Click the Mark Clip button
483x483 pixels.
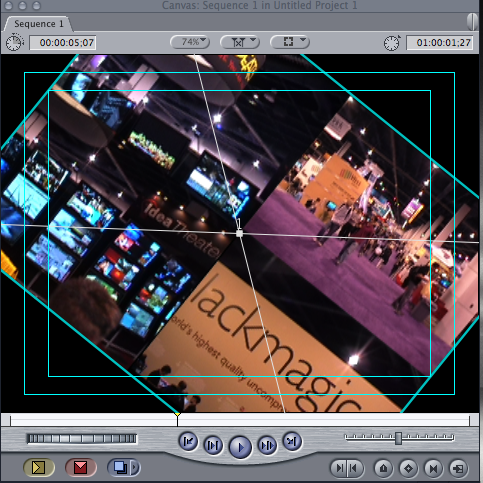(433, 469)
